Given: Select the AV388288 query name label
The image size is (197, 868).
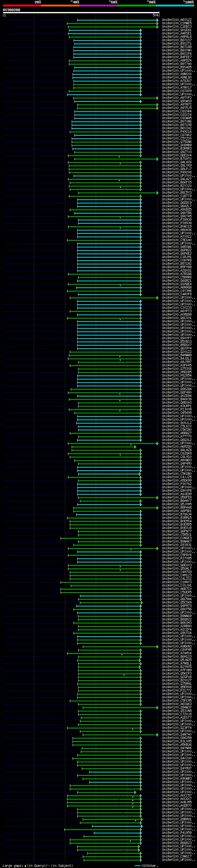Looking at the screenshot, I should 11,10.
